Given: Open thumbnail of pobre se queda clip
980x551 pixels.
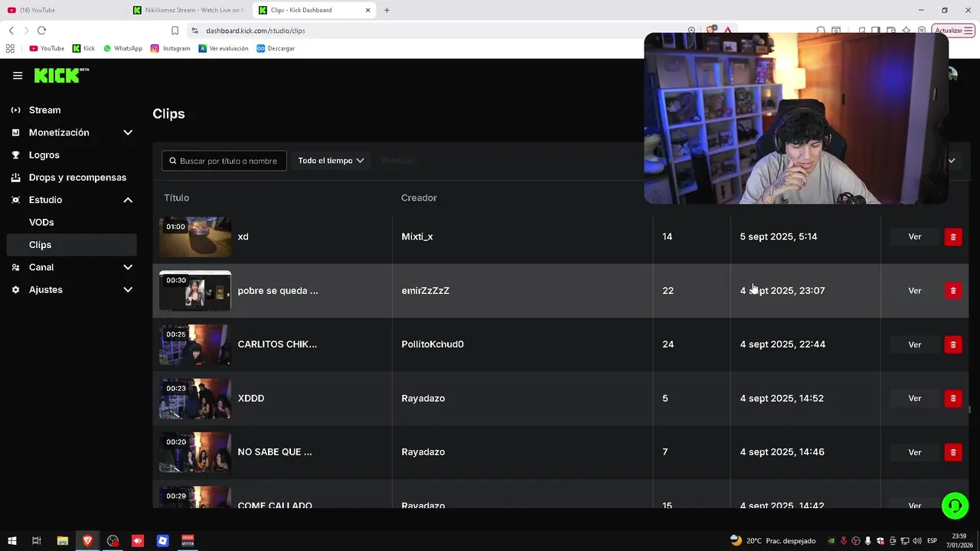Looking at the screenshot, I should coord(195,291).
